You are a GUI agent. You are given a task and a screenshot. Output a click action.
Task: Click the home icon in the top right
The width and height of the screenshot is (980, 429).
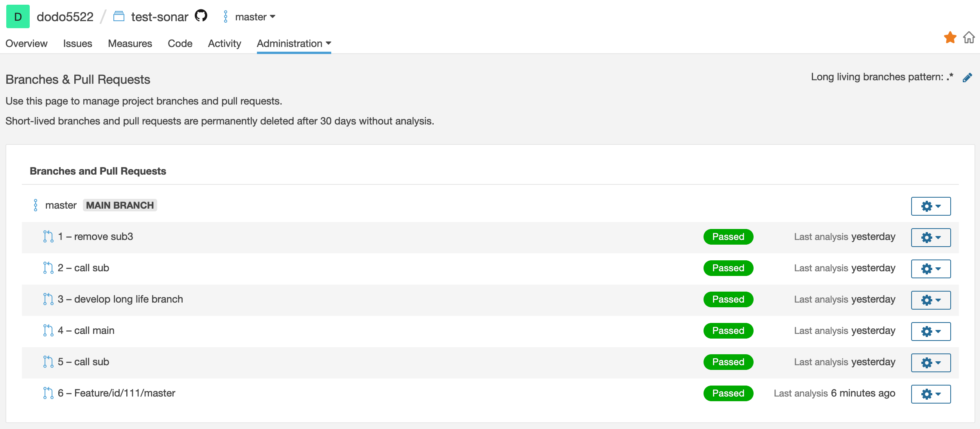pos(969,38)
